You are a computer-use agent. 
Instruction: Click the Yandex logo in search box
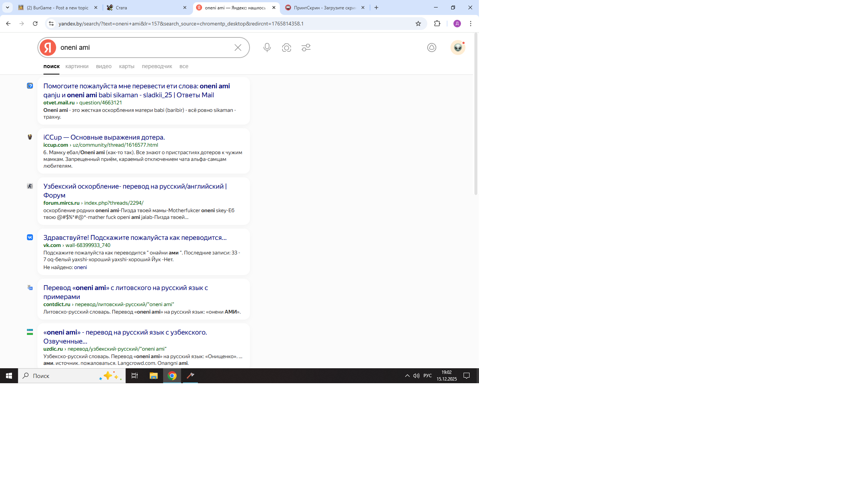48,48
